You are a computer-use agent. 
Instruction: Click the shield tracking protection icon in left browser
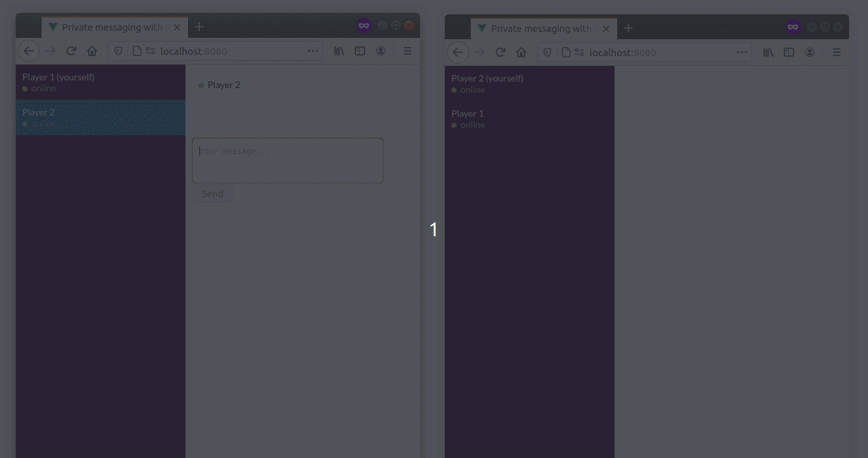118,51
